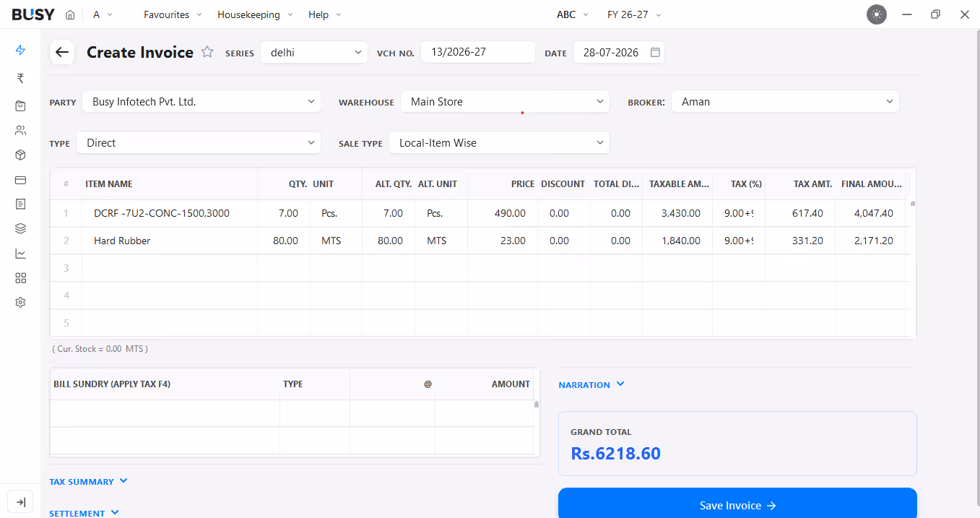The height and width of the screenshot is (518, 980).
Task: Expand the sidebar using the arrow icon
Action: 20,502
